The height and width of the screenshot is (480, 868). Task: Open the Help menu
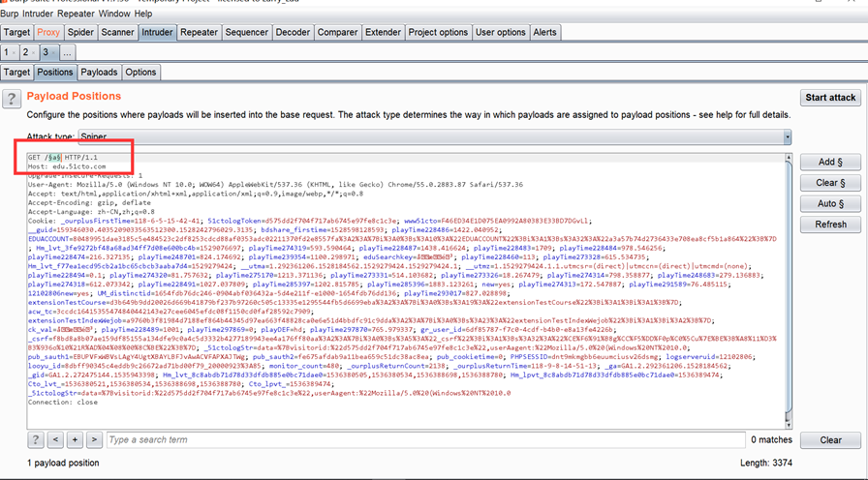(x=142, y=14)
